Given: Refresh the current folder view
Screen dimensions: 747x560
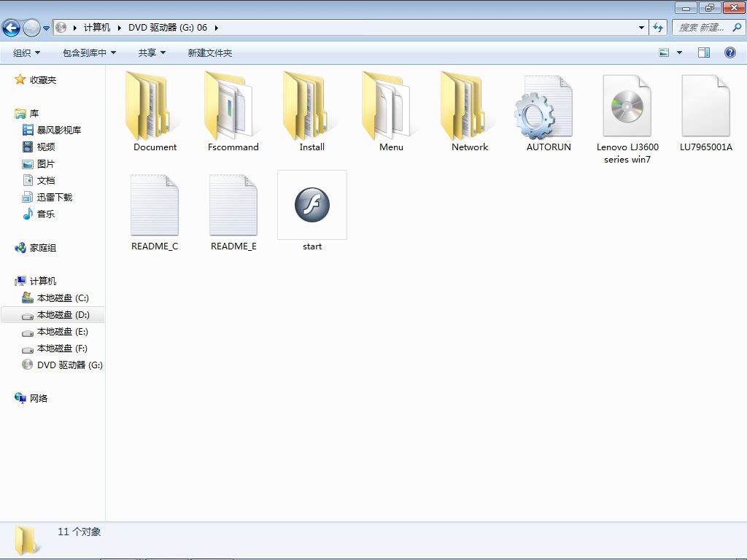Looking at the screenshot, I should point(658,28).
